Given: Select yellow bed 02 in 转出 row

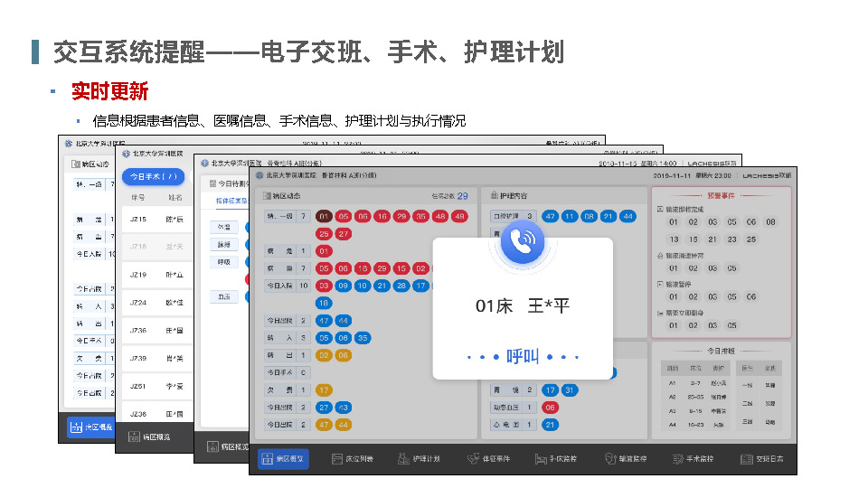Looking at the screenshot, I should tap(324, 355).
